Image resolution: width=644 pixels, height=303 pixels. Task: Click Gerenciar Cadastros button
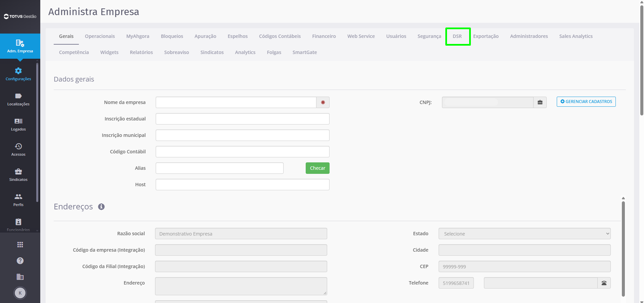coord(586,102)
